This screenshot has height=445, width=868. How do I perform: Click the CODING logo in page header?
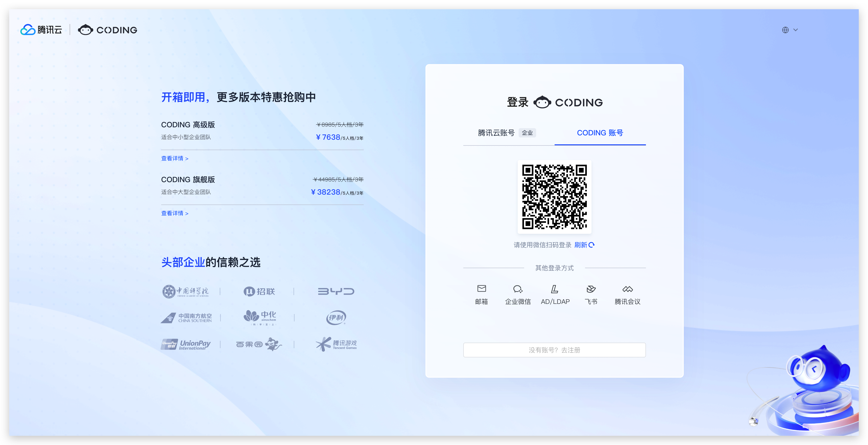tap(107, 30)
